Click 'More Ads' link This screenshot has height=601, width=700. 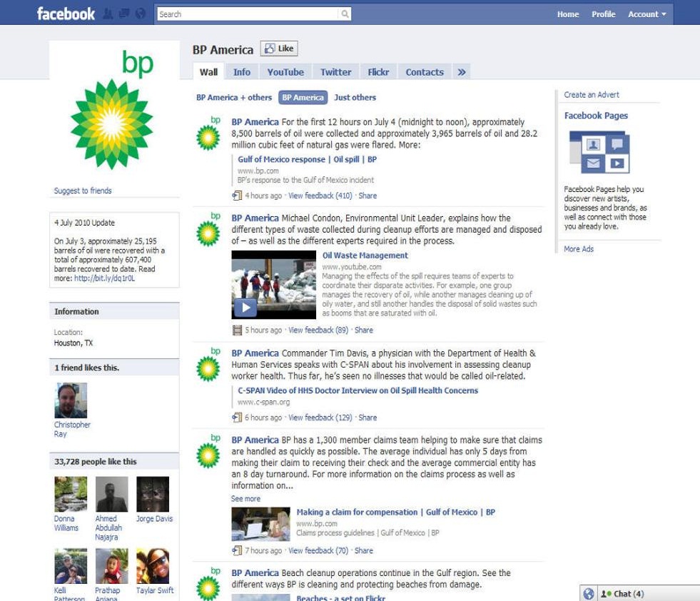[x=579, y=248]
